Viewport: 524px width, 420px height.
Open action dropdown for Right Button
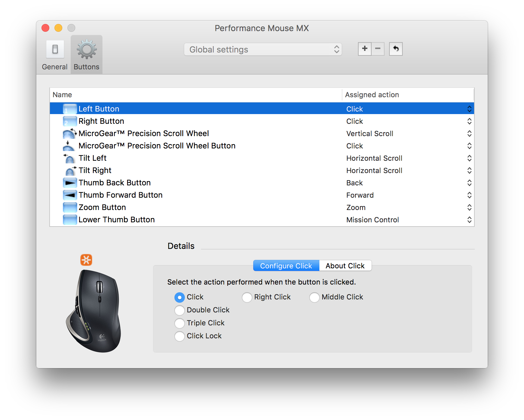(x=469, y=121)
